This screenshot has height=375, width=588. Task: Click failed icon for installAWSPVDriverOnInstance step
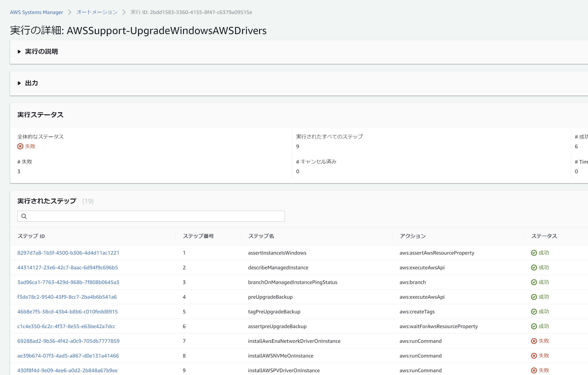[534, 370]
